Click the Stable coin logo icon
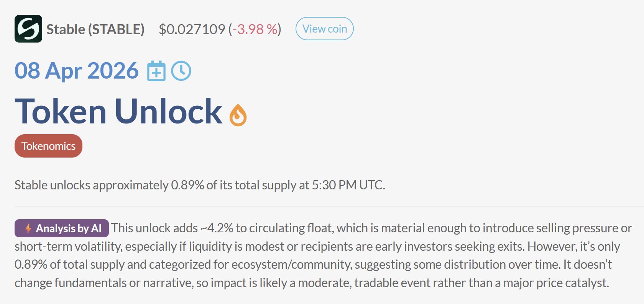The width and height of the screenshot is (644, 304). coord(28,29)
